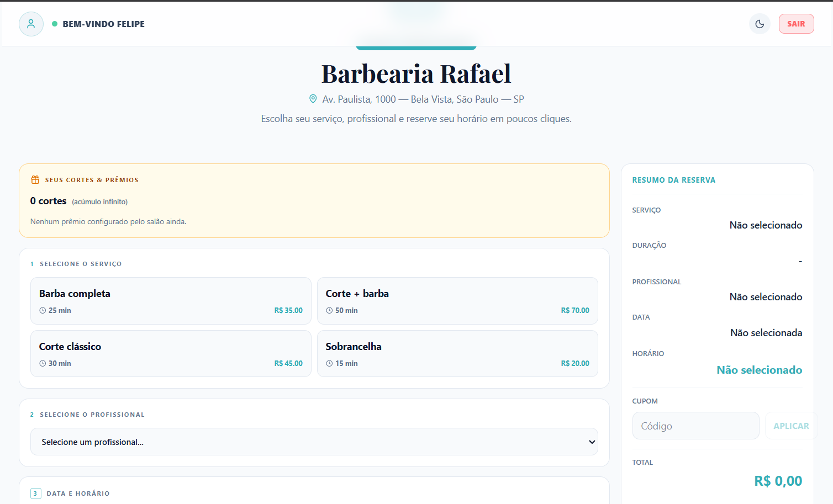Click the SELECIONE O SERVIÇO section label

pyautogui.click(x=81, y=264)
